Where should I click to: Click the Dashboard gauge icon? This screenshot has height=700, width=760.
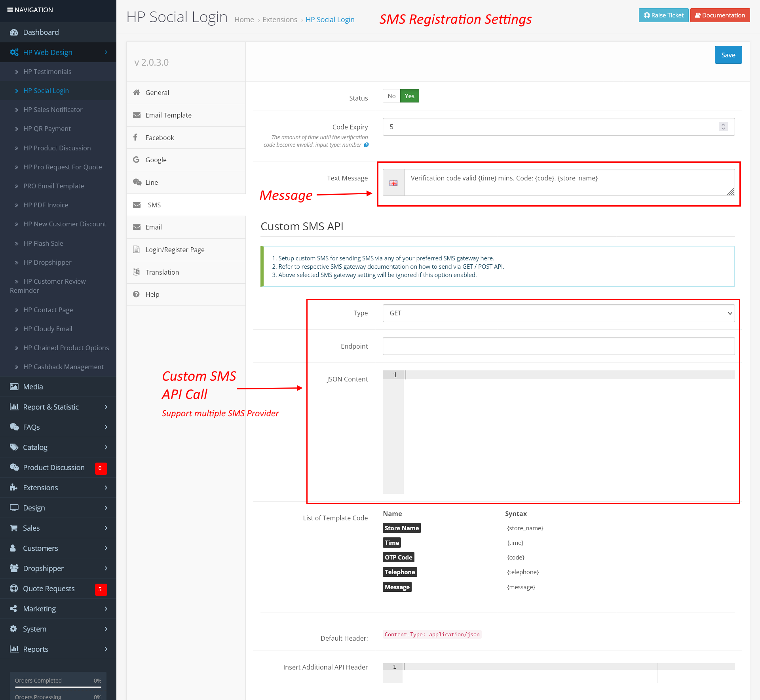[14, 32]
